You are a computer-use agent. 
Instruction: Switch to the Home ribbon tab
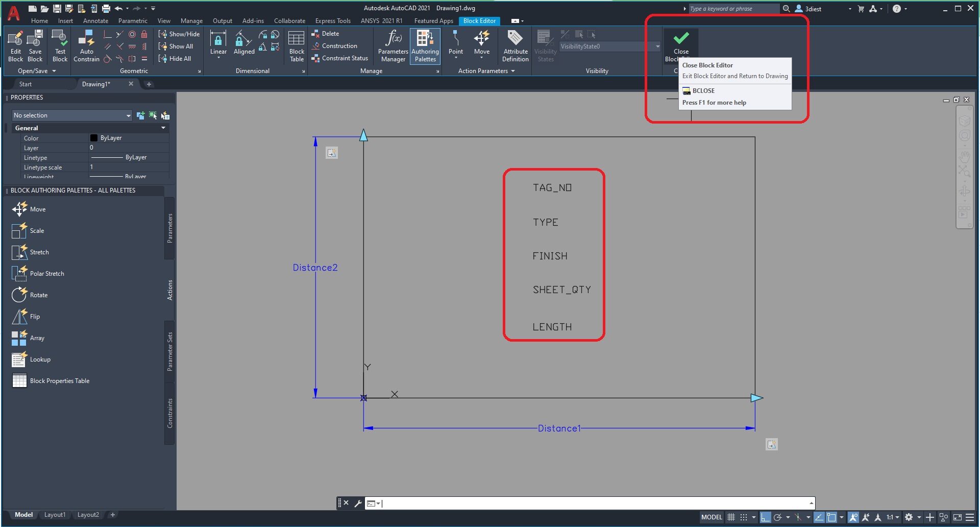39,21
